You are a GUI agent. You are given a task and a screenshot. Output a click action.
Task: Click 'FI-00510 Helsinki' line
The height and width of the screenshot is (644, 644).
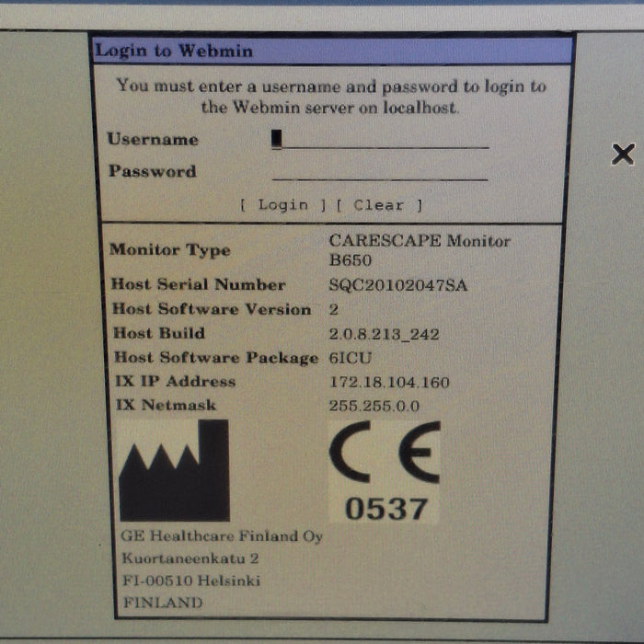coord(191,581)
